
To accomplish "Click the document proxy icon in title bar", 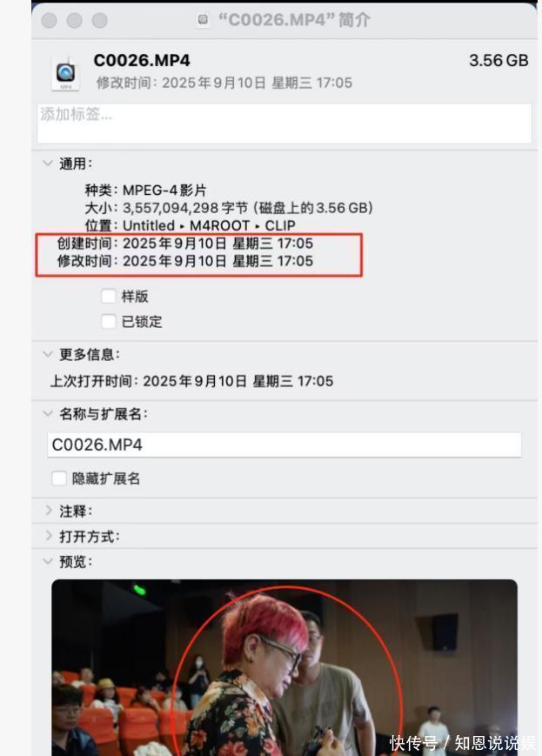I will click(203, 20).
